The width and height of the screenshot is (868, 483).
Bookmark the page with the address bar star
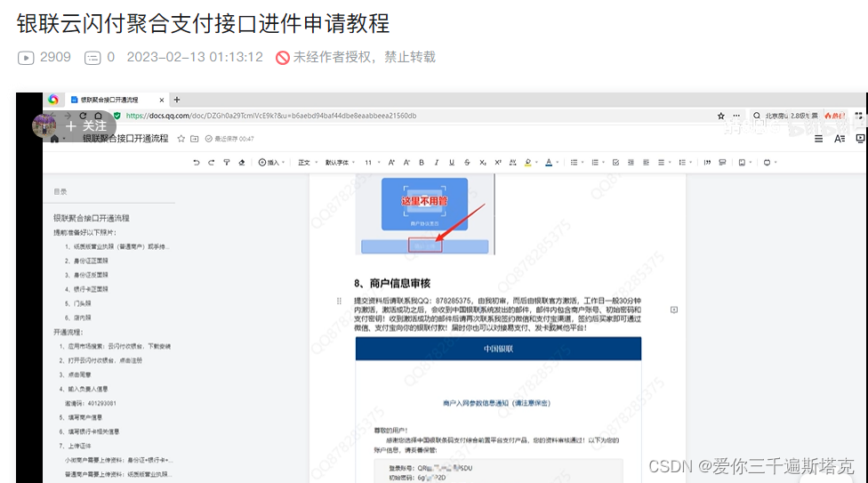pos(720,116)
